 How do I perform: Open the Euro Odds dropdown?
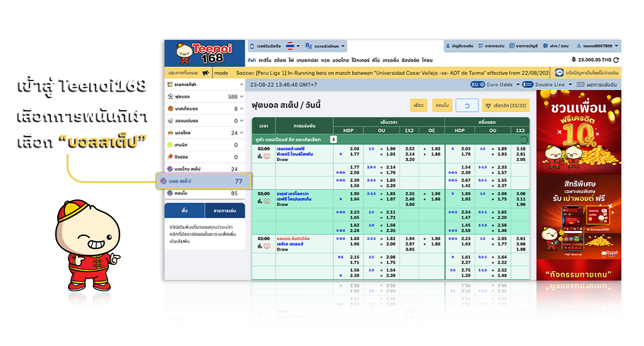(x=503, y=84)
